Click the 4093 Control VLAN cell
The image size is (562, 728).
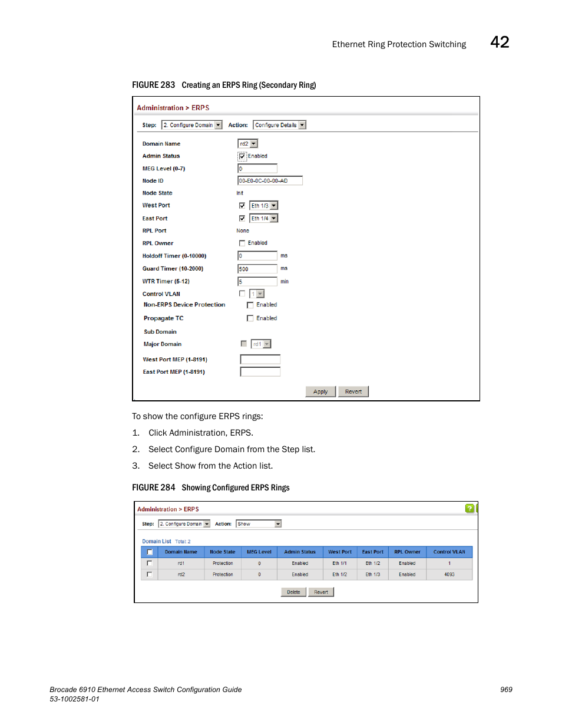[x=449, y=575]
